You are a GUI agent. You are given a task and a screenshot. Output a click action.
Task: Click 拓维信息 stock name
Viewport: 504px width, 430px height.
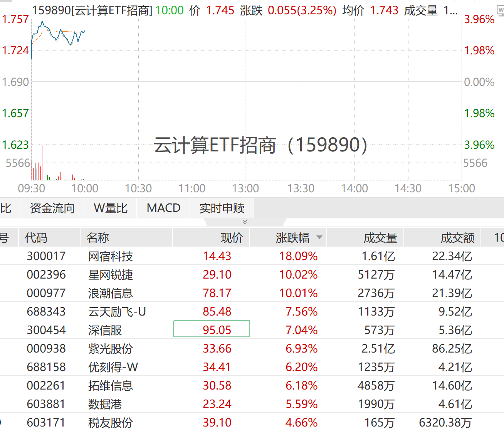[111, 386]
